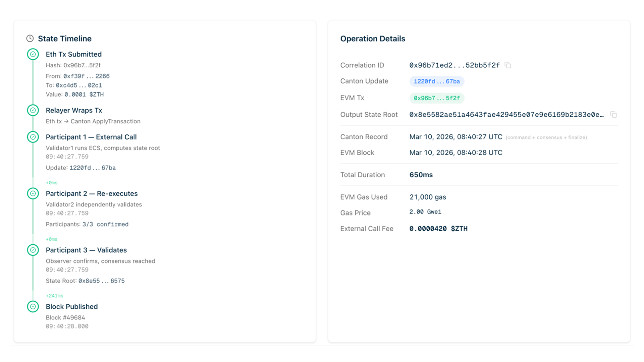Viewport: 644px width, 362px height.
Task: Click Participant 2 Re-executes check icon
Action: [33, 193]
